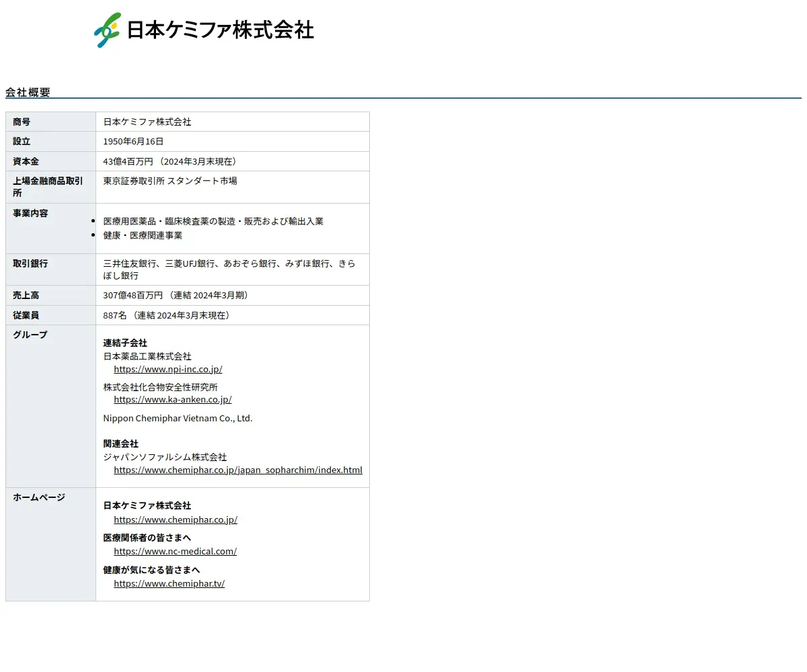Click the 医療用医薬品・臨床検査薬 bullet item

pyautogui.click(x=213, y=221)
